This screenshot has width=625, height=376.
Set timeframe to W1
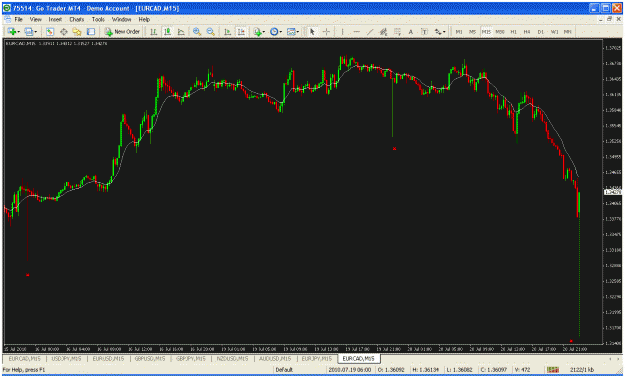(x=554, y=31)
